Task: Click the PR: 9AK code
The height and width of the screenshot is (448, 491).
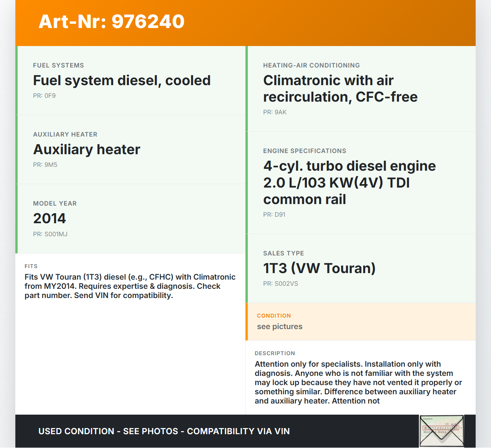Action: point(275,112)
